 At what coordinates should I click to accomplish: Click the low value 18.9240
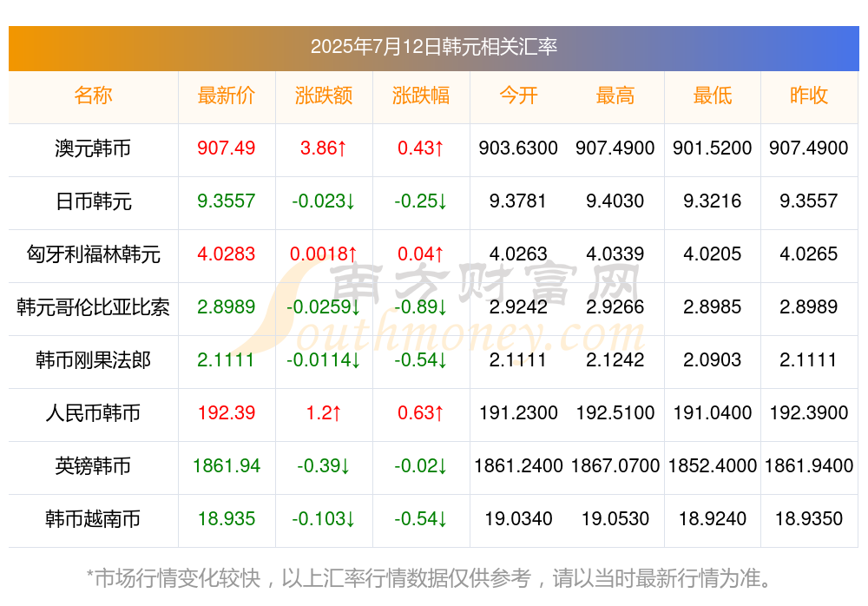tap(713, 519)
